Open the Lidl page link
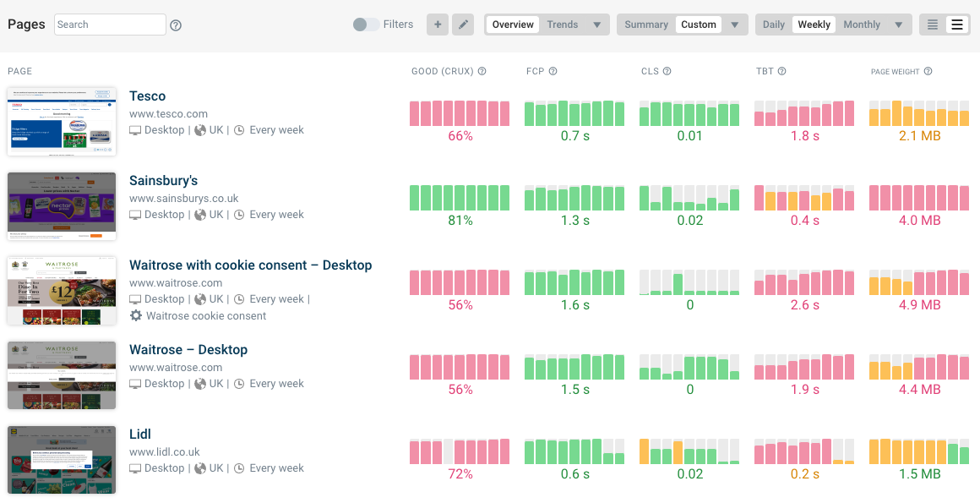 point(140,435)
